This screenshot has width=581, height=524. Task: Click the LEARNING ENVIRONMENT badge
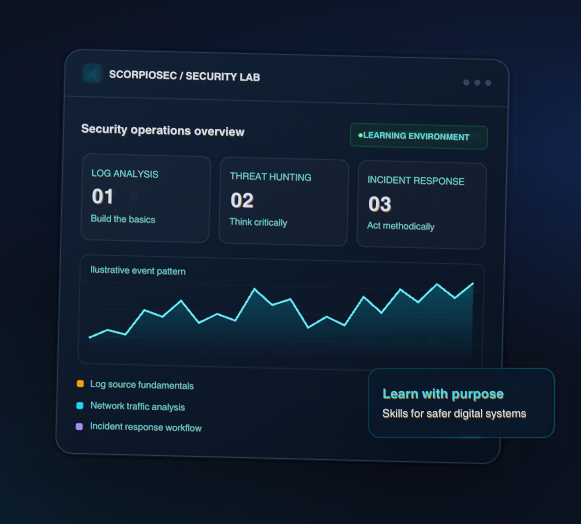(x=419, y=136)
